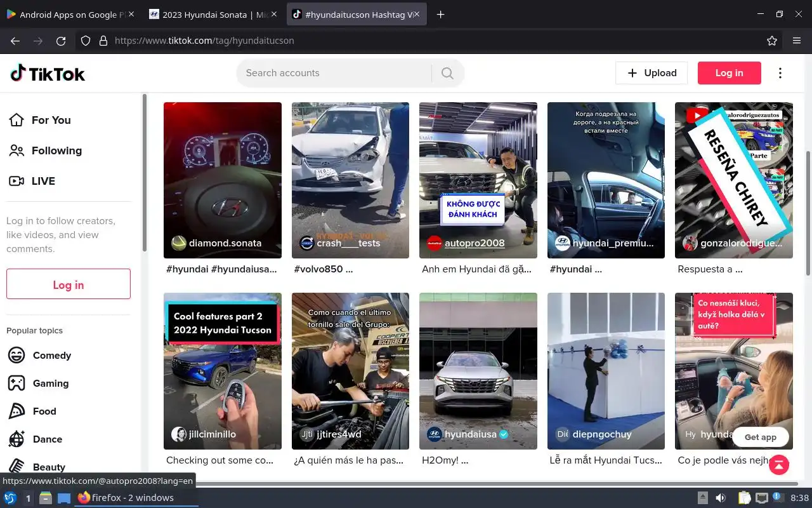
Task: Click the 'H2Omy! ...' caption
Action: tap(445, 460)
